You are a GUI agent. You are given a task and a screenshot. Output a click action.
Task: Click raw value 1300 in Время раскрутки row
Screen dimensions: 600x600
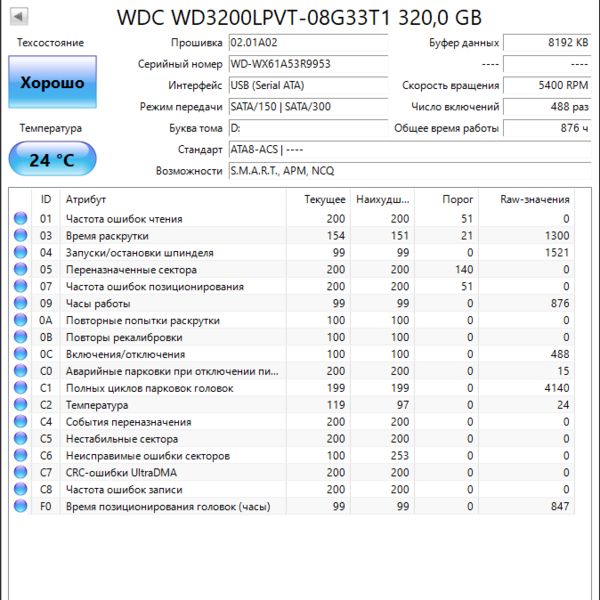[557, 236]
